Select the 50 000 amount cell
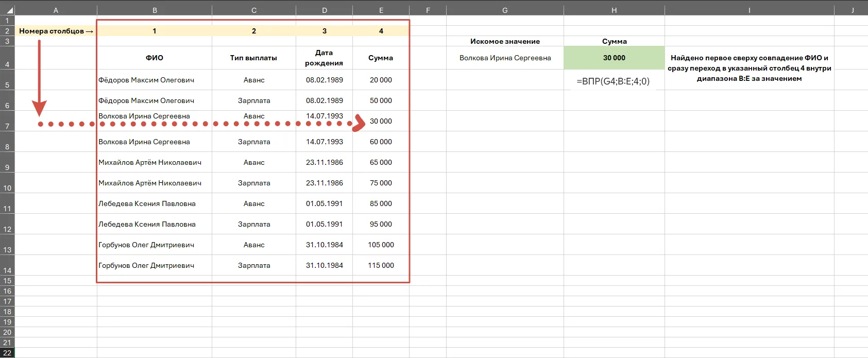Screen dimensions: 868x358 click(x=381, y=100)
